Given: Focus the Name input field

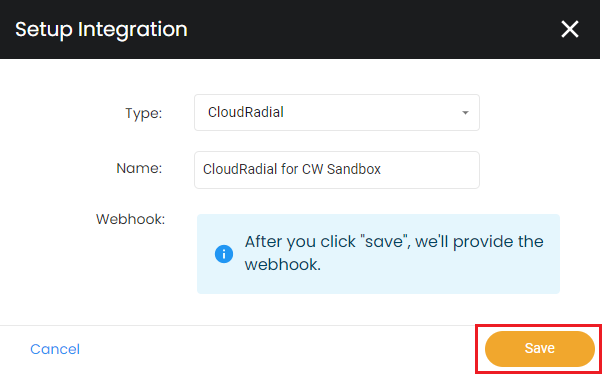Looking at the screenshot, I should click(337, 170).
